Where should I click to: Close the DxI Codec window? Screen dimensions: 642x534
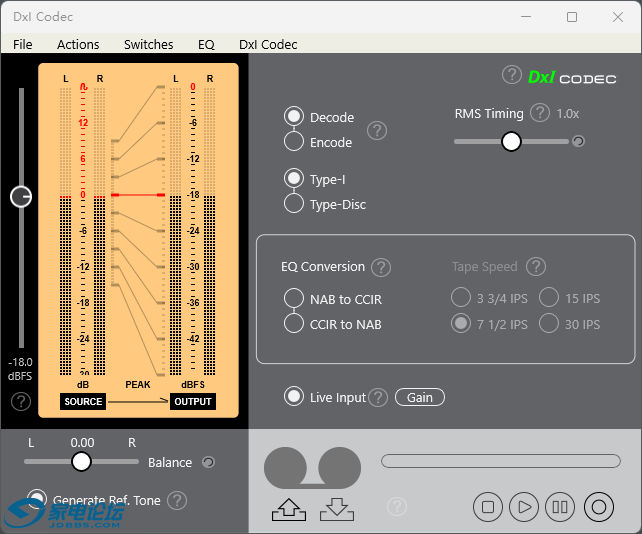point(618,17)
